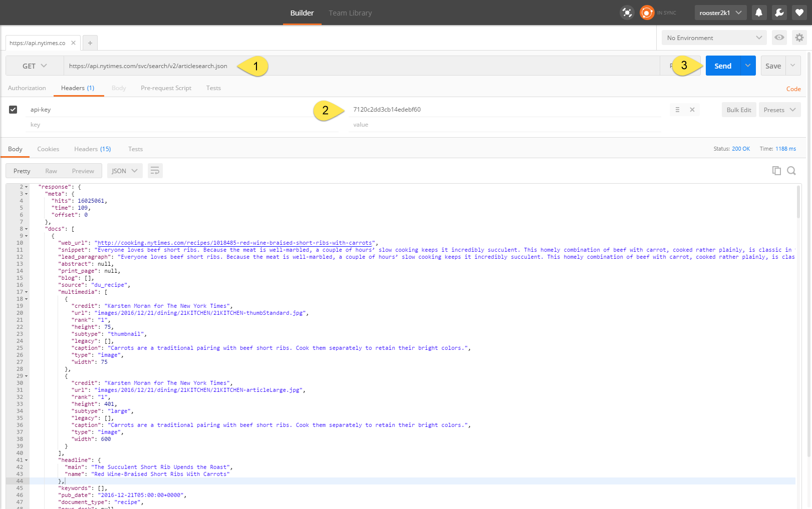Image resolution: width=812 pixels, height=509 pixels.
Task: Expand the Send options arrow
Action: pos(748,66)
